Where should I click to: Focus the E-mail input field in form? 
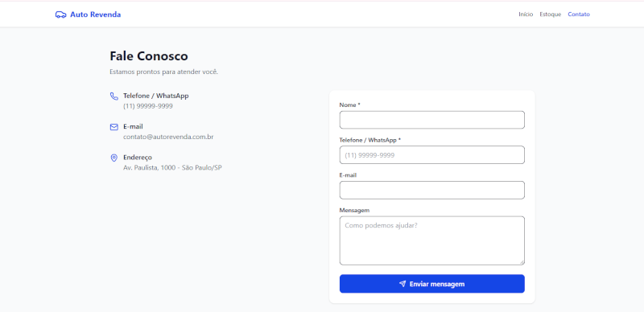(432, 190)
